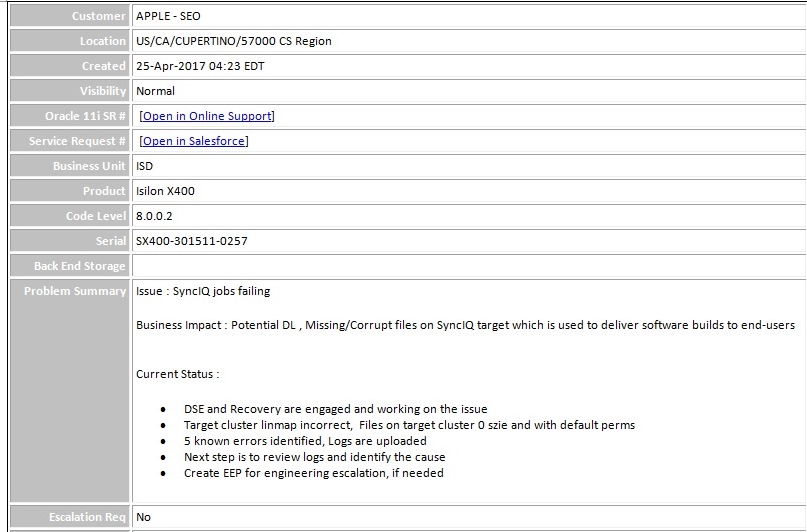The height and width of the screenshot is (532, 807).
Task: Select the bullet 'Create EEP for engineering escalation'
Action: [313, 473]
